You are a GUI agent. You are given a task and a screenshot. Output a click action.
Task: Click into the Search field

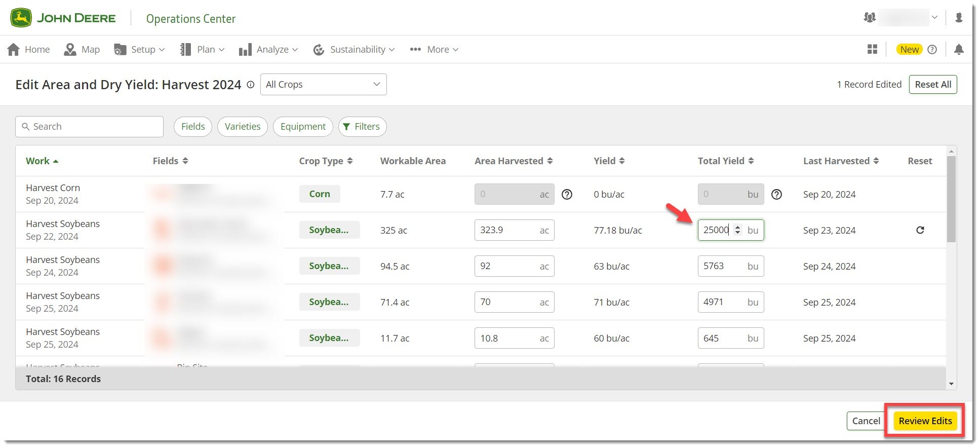(x=89, y=127)
